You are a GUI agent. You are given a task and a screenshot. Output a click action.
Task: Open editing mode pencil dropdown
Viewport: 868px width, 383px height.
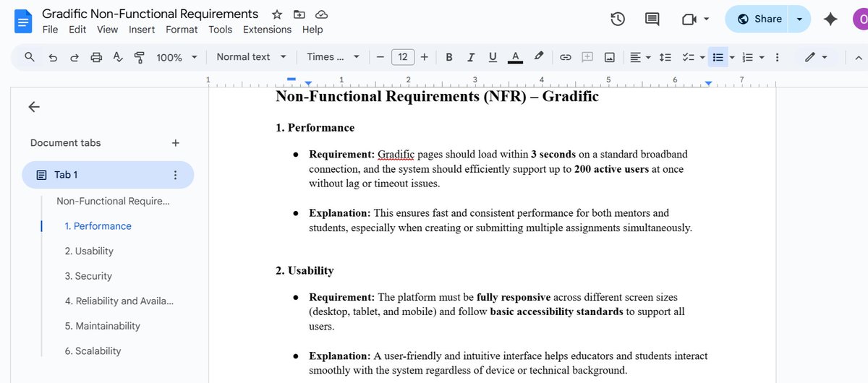click(x=817, y=57)
